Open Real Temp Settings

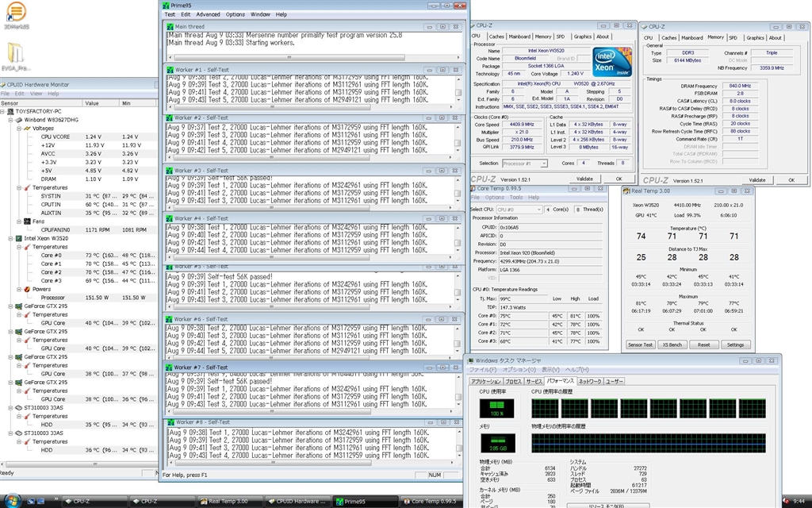[735, 344]
